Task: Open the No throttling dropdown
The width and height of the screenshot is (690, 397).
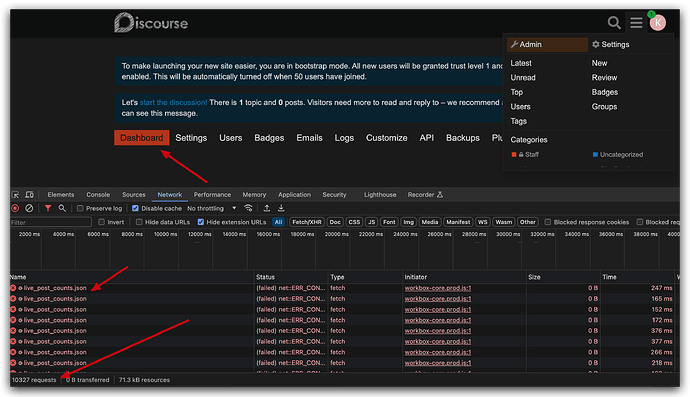Action: 212,208
